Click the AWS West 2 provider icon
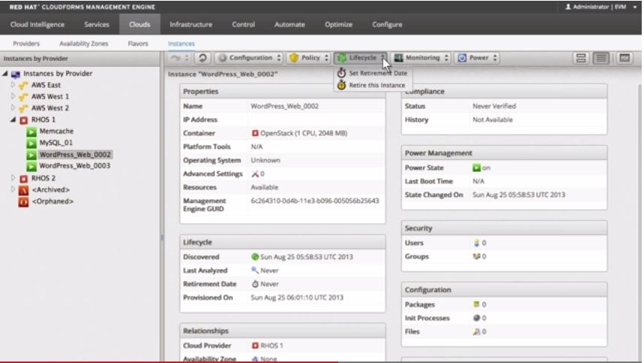 (x=23, y=108)
